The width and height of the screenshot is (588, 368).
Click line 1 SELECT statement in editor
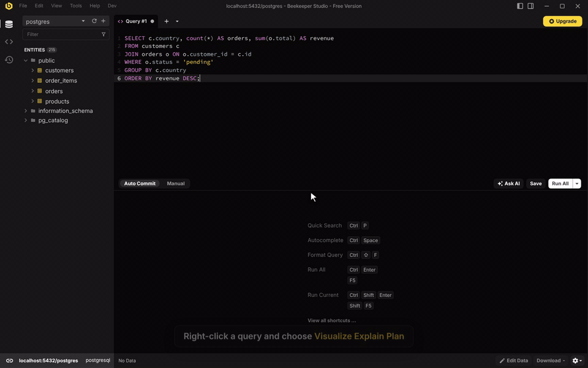(228, 38)
